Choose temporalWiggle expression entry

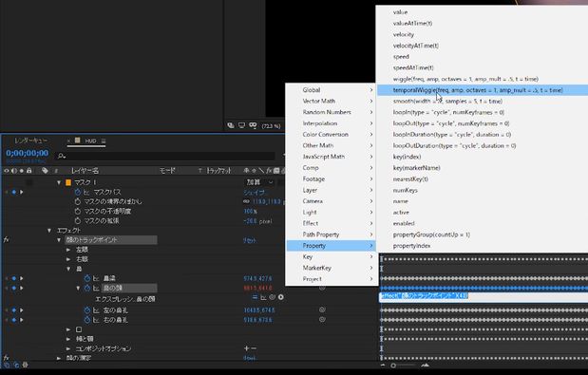[483, 90]
